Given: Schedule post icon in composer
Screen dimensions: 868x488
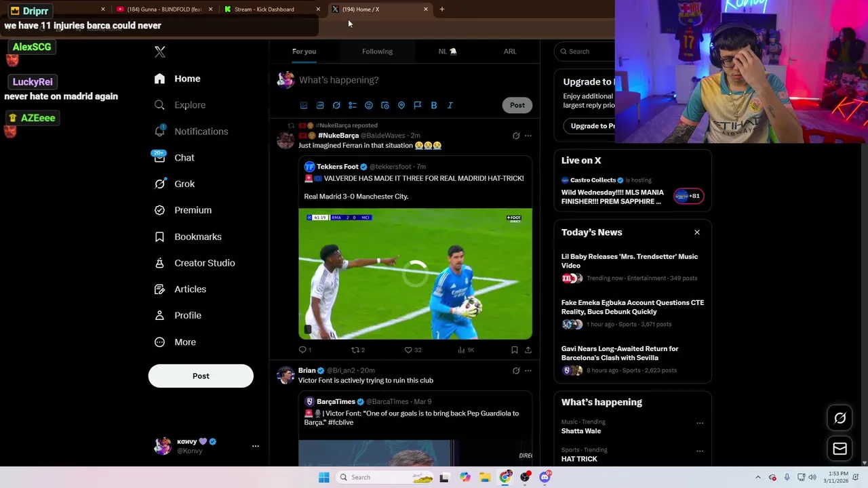Looking at the screenshot, I should tap(385, 105).
